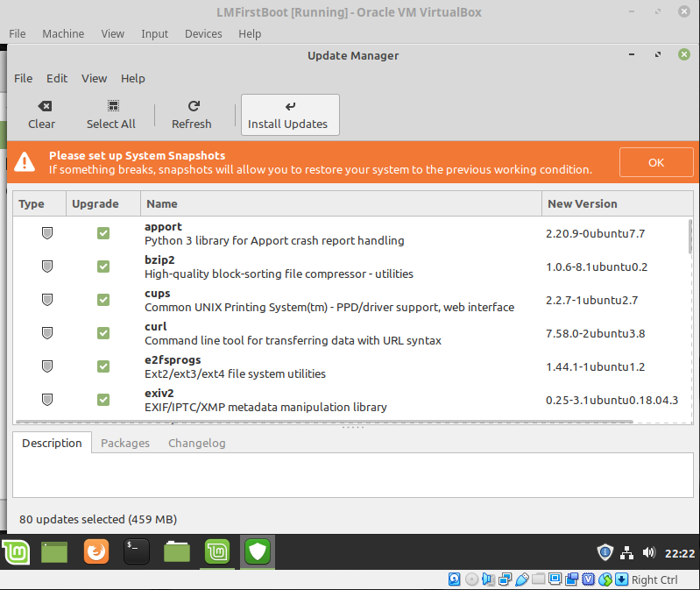Dismiss the snapshot warning with OK

(656, 162)
